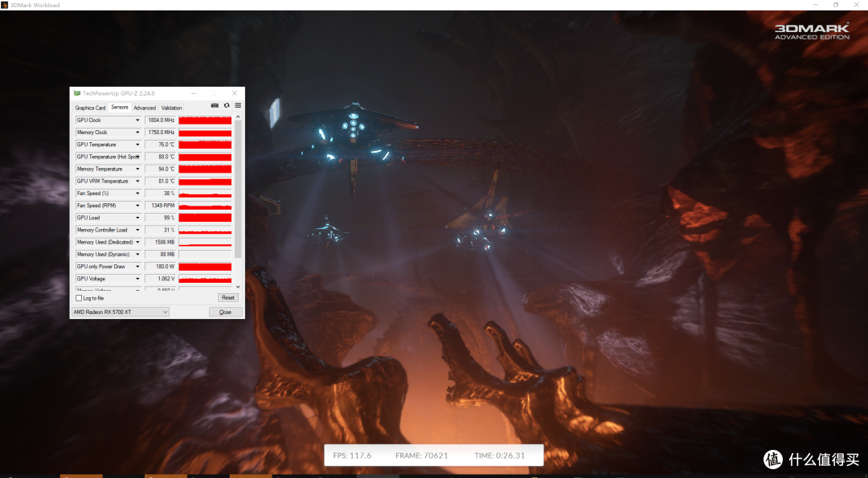Click the Fan Speed (%) history graph
This screenshot has height=478, width=868.
pyautogui.click(x=205, y=193)
